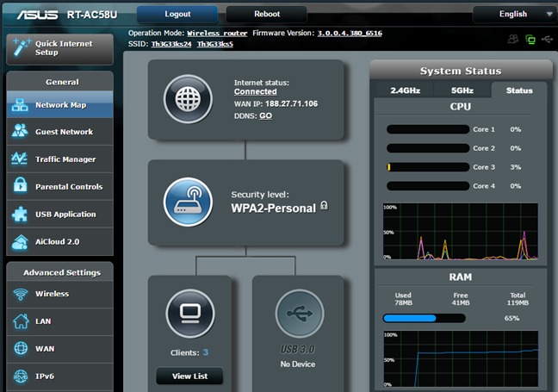This screenshot has height=392, width=558.
Task: Select the Status tab in System Status
Action: point(519,90)
